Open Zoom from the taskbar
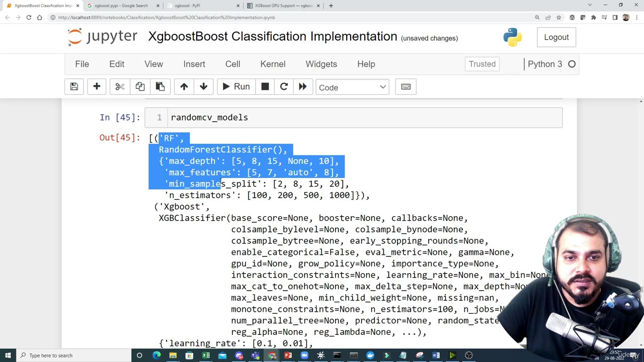The height and width of the screenshot is (362, 644). (304, 355)
